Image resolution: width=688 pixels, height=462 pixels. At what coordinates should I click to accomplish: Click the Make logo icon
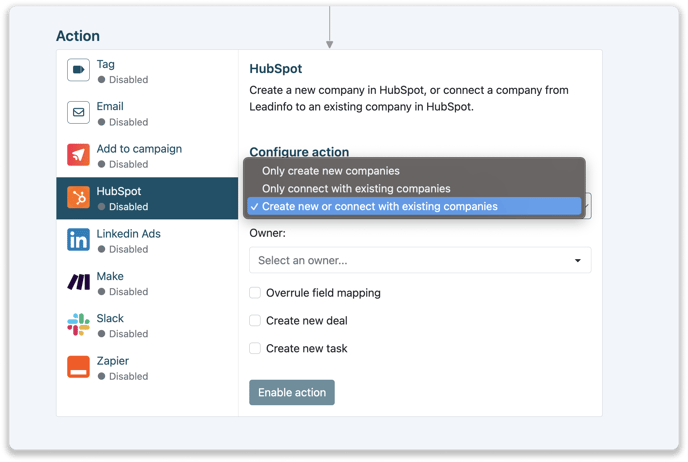coord(78,283)
